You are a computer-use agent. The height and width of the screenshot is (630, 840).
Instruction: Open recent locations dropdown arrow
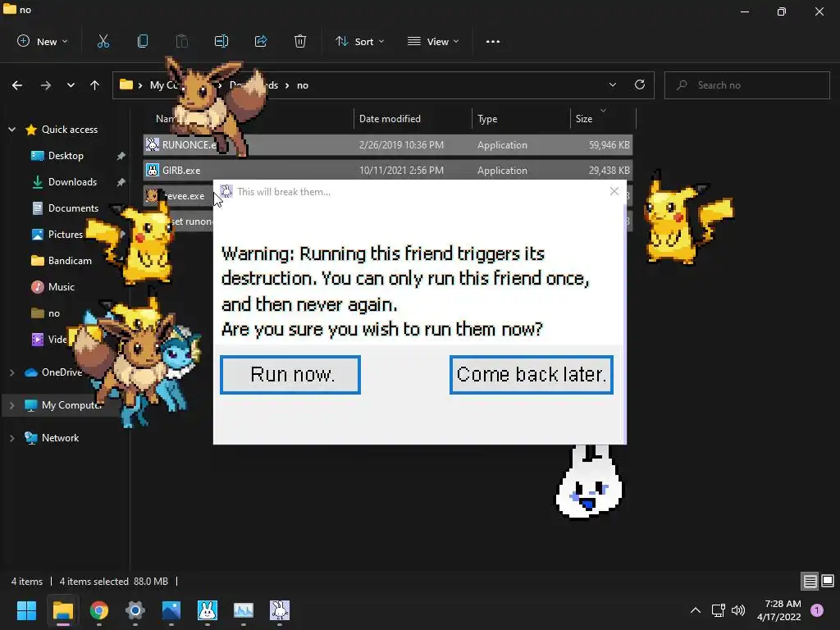[x=71, y=85]
